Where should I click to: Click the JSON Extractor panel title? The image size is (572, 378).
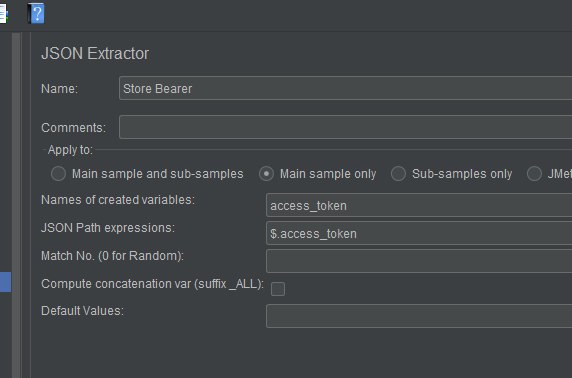coord(95,54)
